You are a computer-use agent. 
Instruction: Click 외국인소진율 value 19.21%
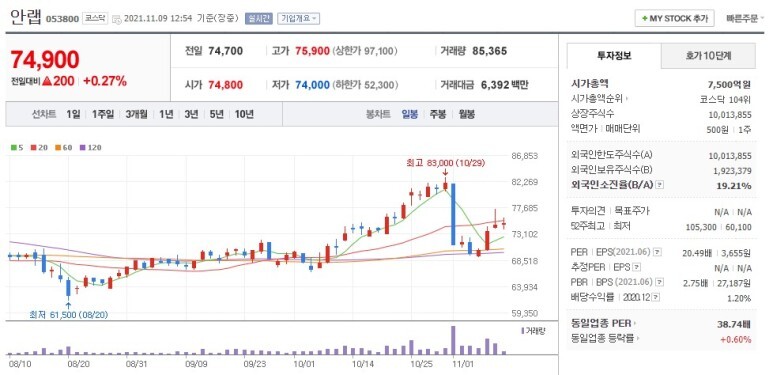[735, 186]
